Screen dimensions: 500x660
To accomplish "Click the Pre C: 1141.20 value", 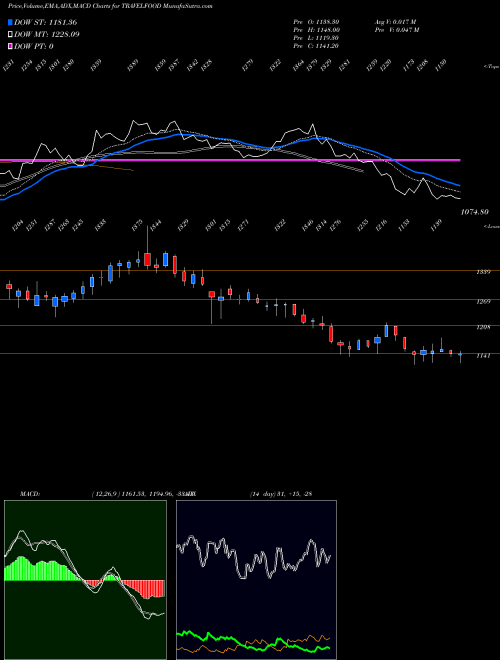I will [316, 46].
